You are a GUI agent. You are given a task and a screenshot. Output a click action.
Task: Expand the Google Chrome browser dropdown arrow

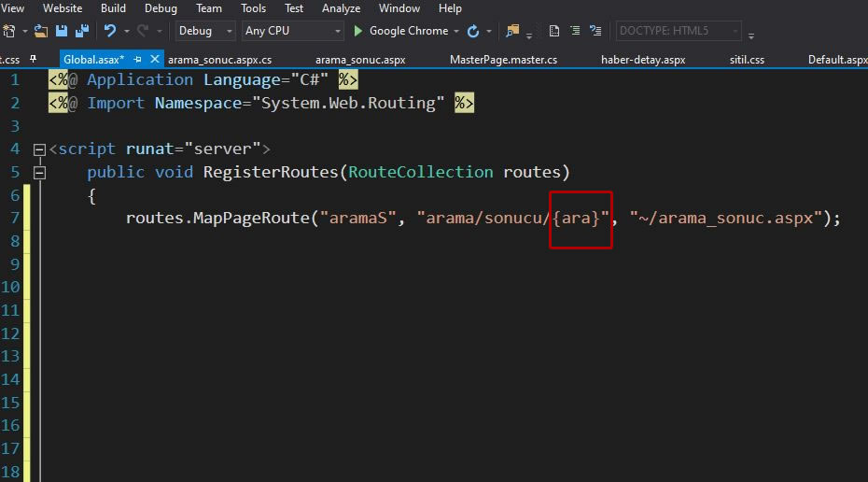[x=456, y=31]
